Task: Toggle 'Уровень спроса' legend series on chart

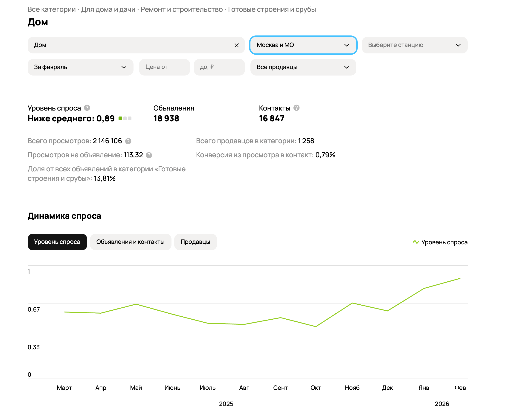Action: point(444,242)
